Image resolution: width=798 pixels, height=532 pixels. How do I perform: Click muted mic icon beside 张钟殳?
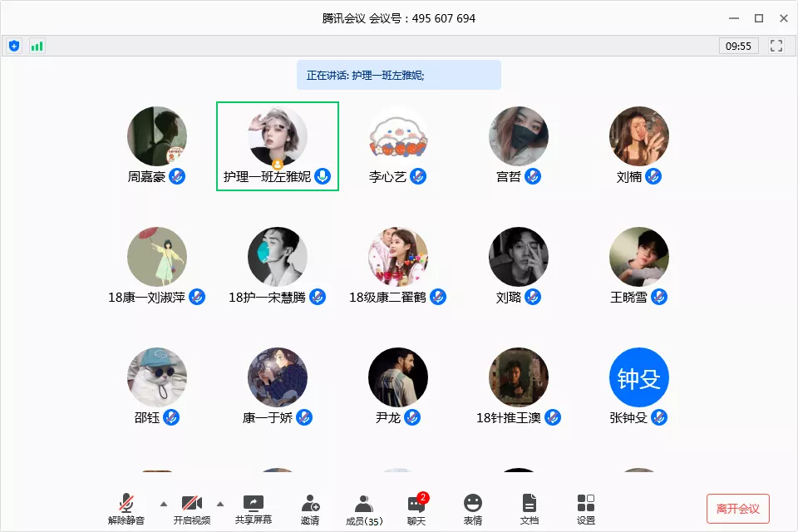tap(658, 417)
